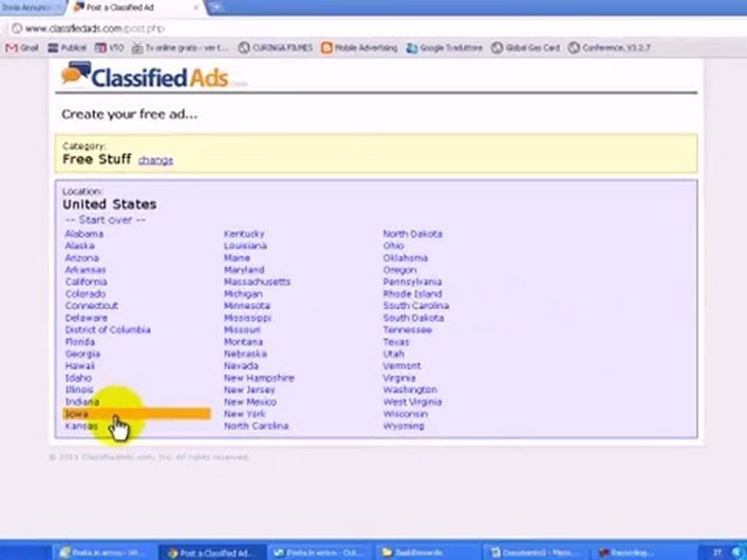Select Nevada as location

(x=241, y=366)
